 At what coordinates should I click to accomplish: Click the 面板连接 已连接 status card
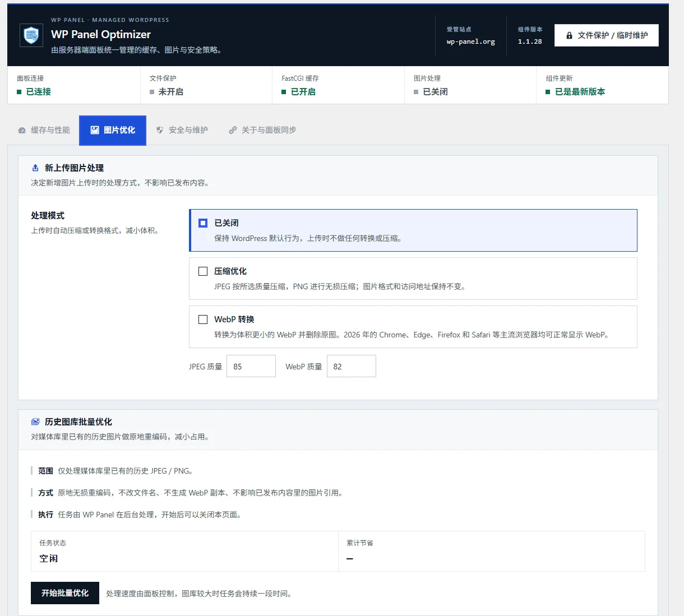point(74,85)
